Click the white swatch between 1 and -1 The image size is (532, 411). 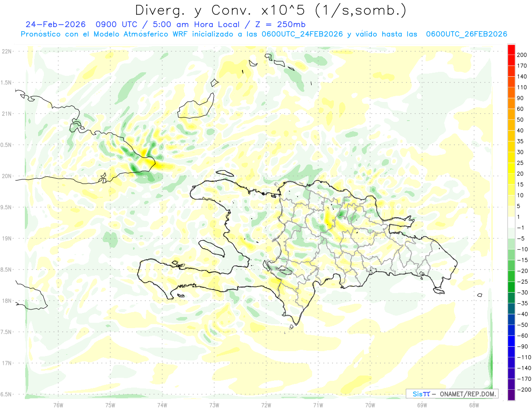pyautogui.click(x=511, y=223)
